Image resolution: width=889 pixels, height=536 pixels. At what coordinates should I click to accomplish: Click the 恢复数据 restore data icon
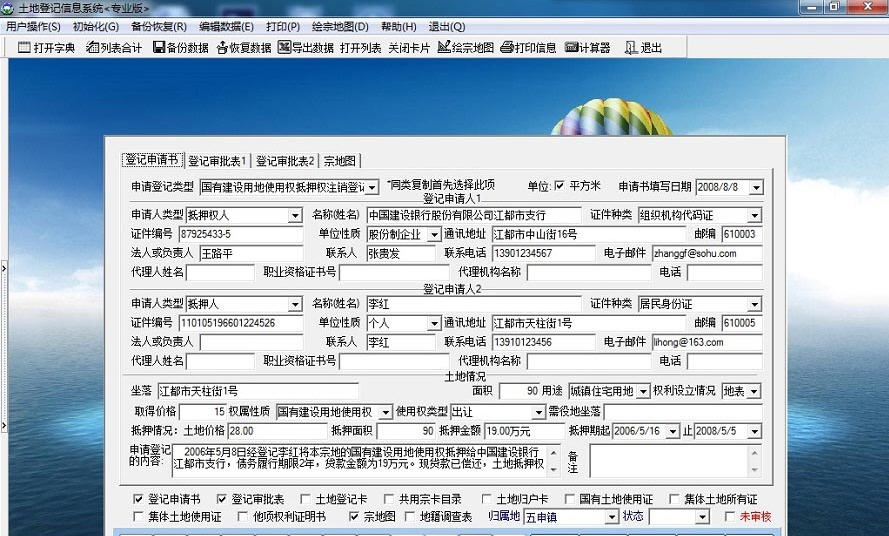[x=244, y=48]
